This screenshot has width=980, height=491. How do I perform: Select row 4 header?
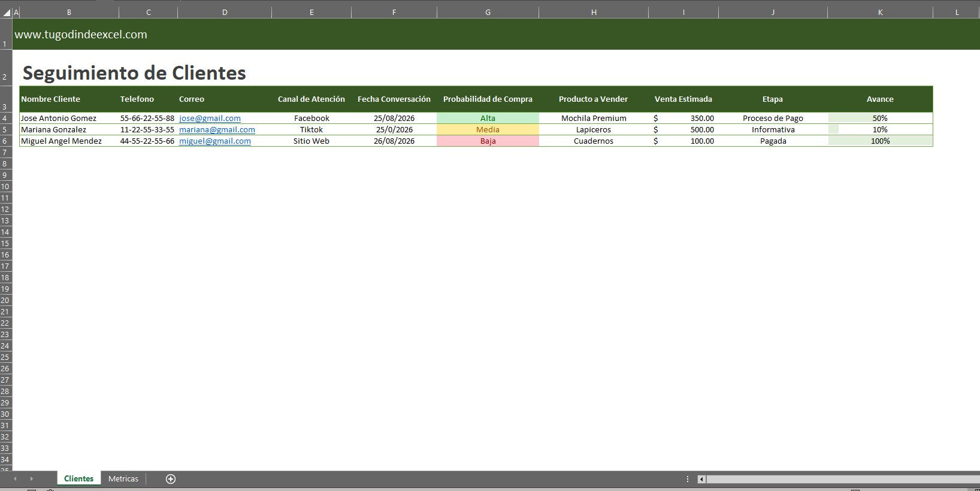coord(5,119)
